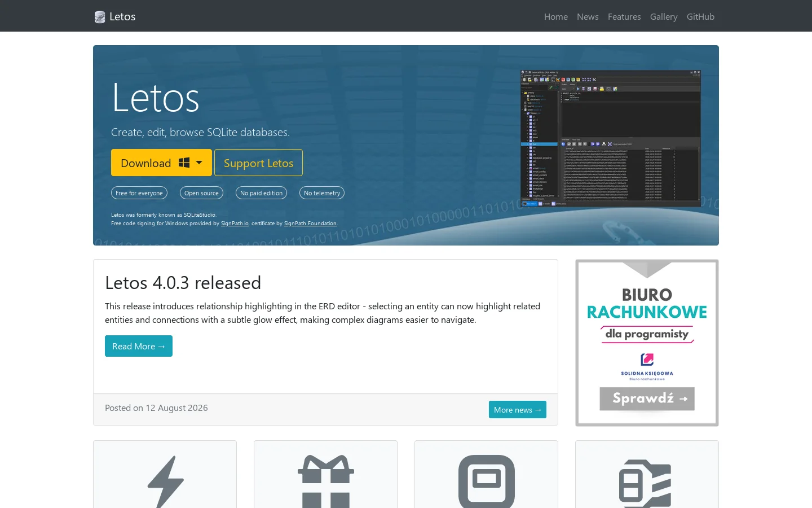The width and height of the screenshot is (812, 508).
Task: Expand the Download platform dropdown caret
Action: 199,163
